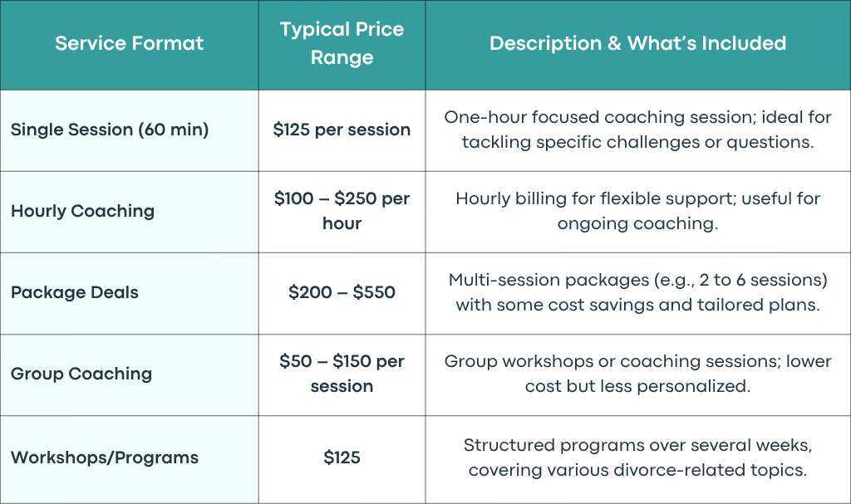Click the $125 per session price
The width and height of the screenshot is (851, 504).
pyautogui.click(x=342, y=130)
